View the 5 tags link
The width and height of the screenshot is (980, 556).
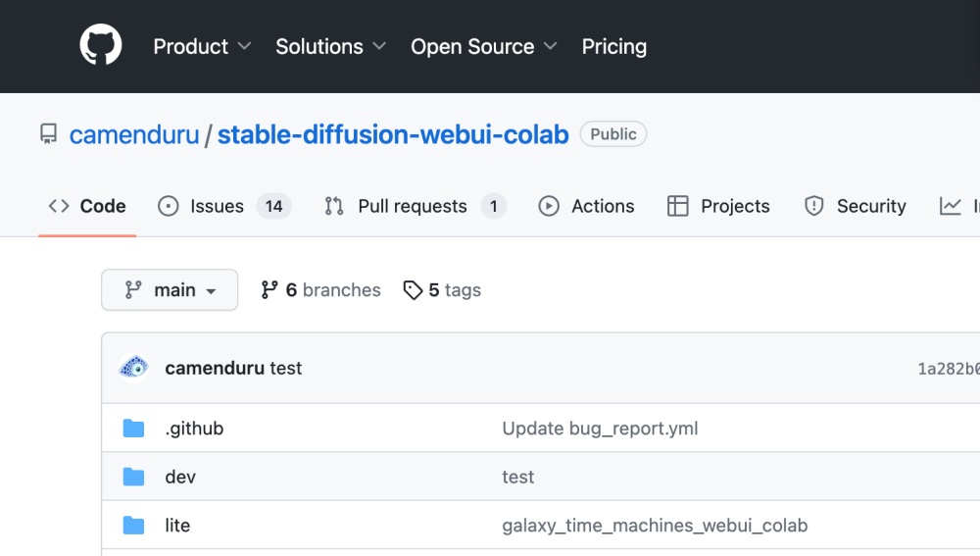[x=443, y=289]
